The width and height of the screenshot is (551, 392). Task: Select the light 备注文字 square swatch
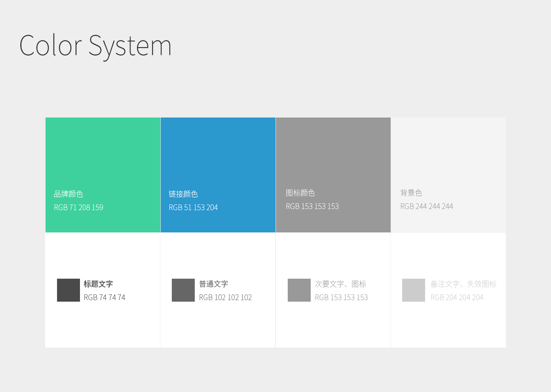[414, 290]
